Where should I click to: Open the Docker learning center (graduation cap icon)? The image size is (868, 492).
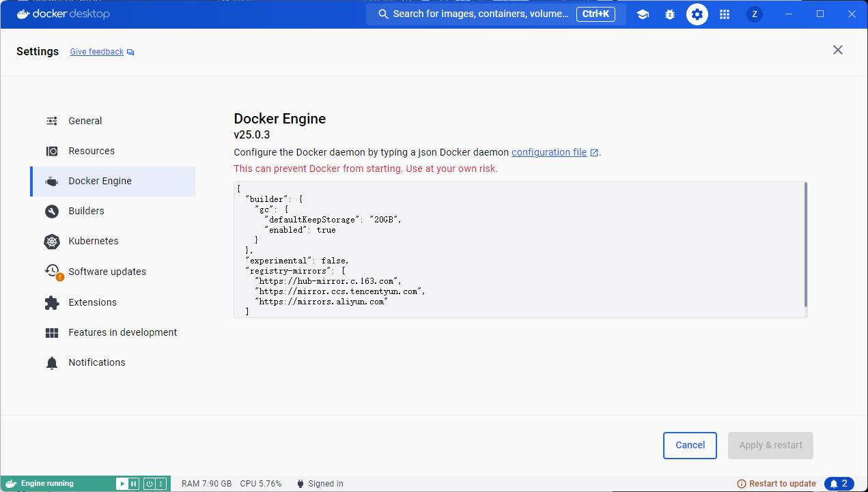pos(642,14)
